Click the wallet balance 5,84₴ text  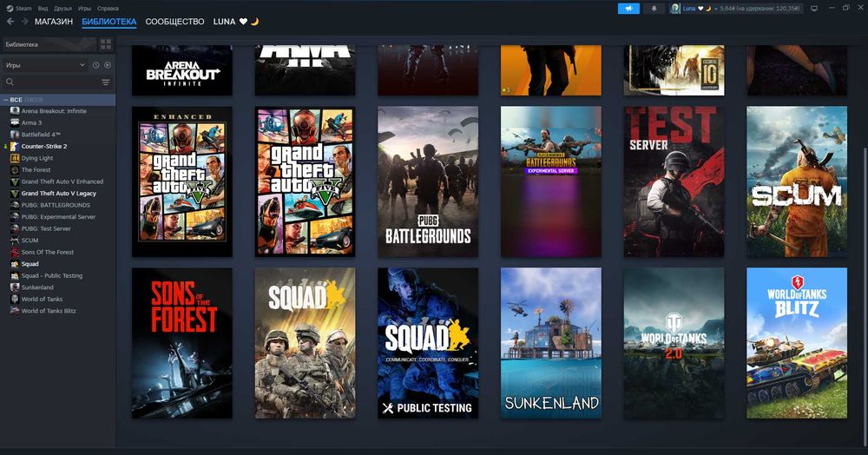(760, 9)
